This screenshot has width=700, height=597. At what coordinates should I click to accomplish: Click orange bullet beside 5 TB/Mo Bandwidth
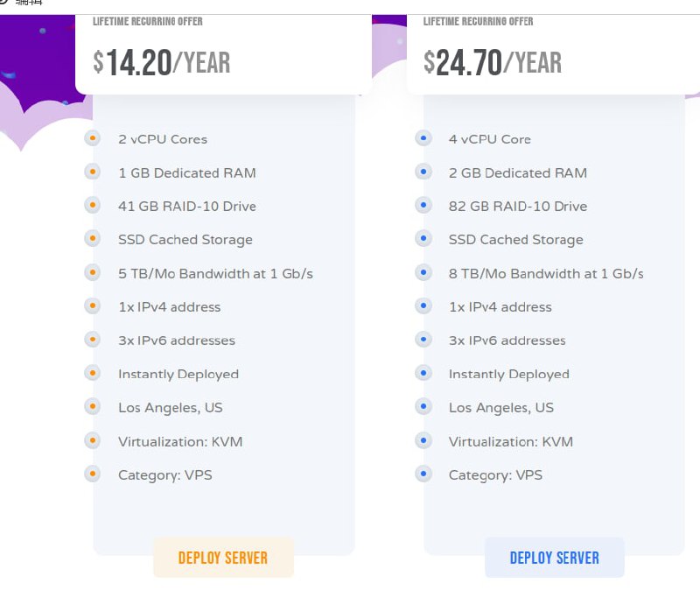pos(93,272)
